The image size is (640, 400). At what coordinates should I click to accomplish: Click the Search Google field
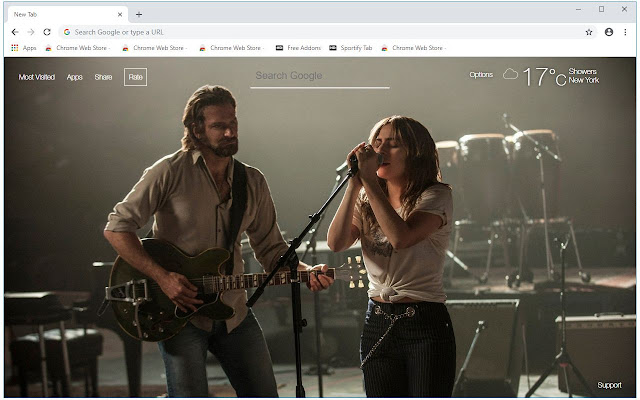pyautogui.click(x=320, y=76)
